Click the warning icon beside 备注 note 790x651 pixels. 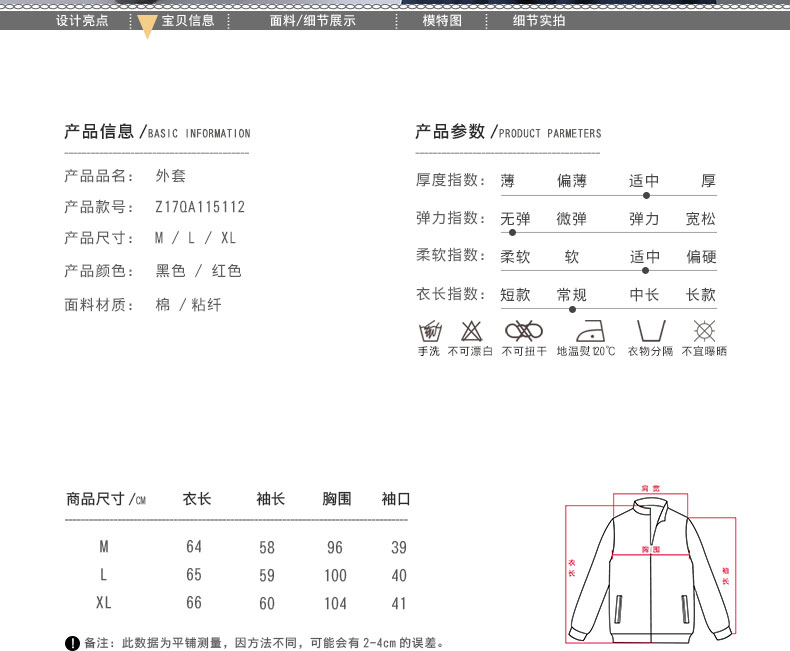(72, 643)
